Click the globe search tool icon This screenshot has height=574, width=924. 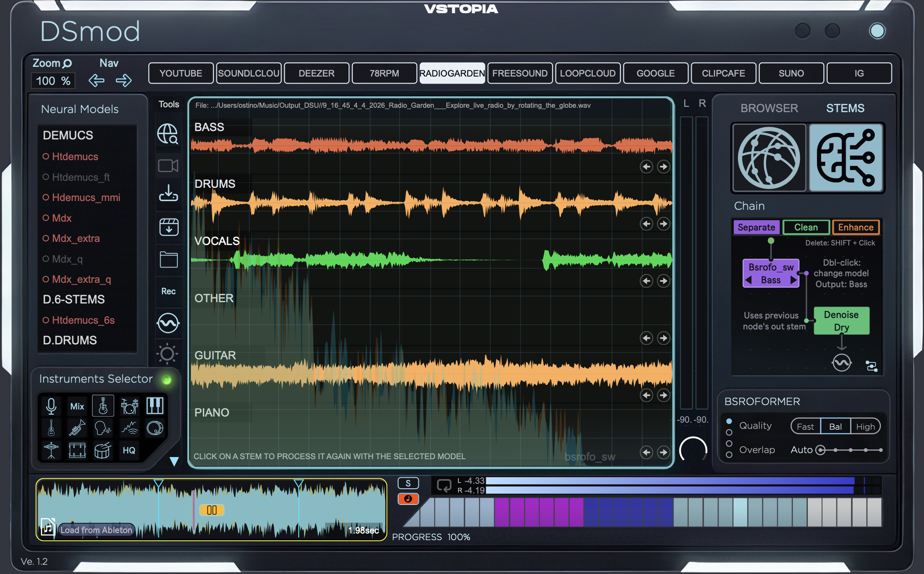pyautogui.click(x=168, y=134)
